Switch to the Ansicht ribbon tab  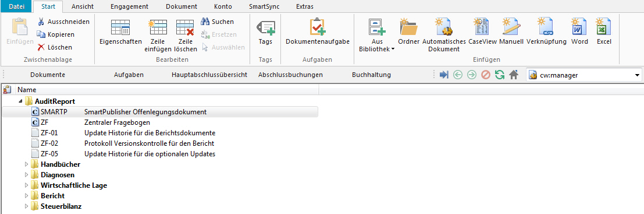tap(82, 6)
